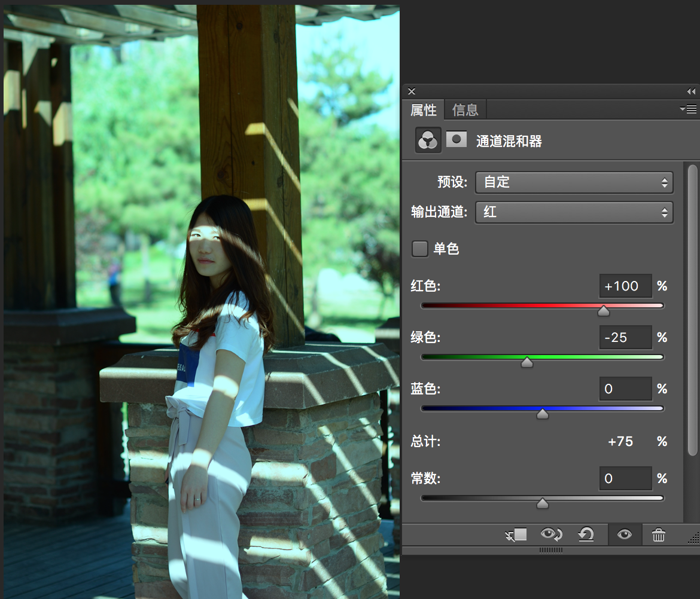Enable the 单色 monochrome checkbox
This screenshot has height=599, width=700.
pos(419,249)
